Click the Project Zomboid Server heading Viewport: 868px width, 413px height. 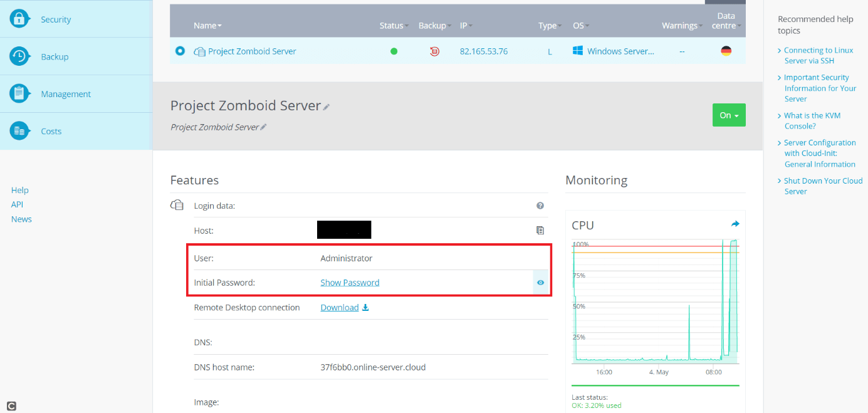[x=246, y=105]
